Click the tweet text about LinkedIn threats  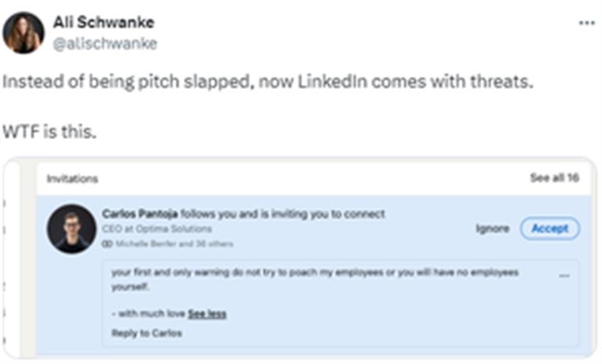pyautogui.click(x=268, y=82)
